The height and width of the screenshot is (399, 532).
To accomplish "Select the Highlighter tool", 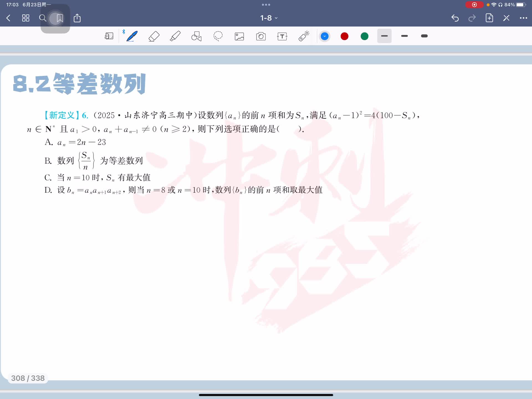I will coord(175,36).
